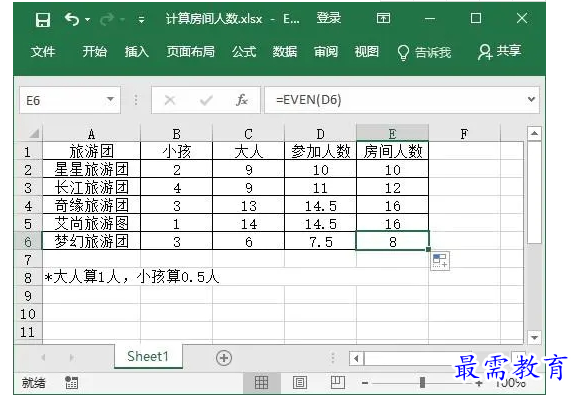
Task: Click the zoom out minus button
Action: click(x=365, y=383)
